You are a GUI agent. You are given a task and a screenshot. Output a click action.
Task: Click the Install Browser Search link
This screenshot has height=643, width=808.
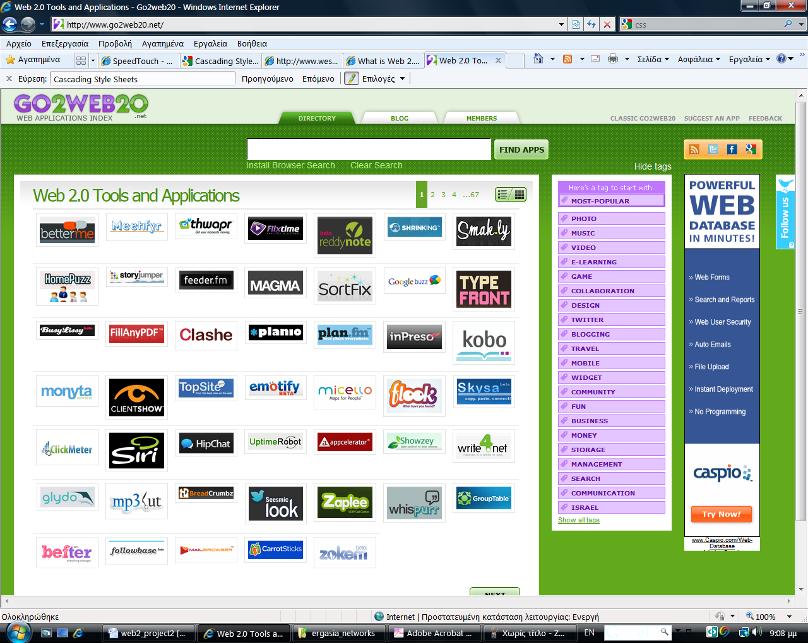click(x=291, y=165)
